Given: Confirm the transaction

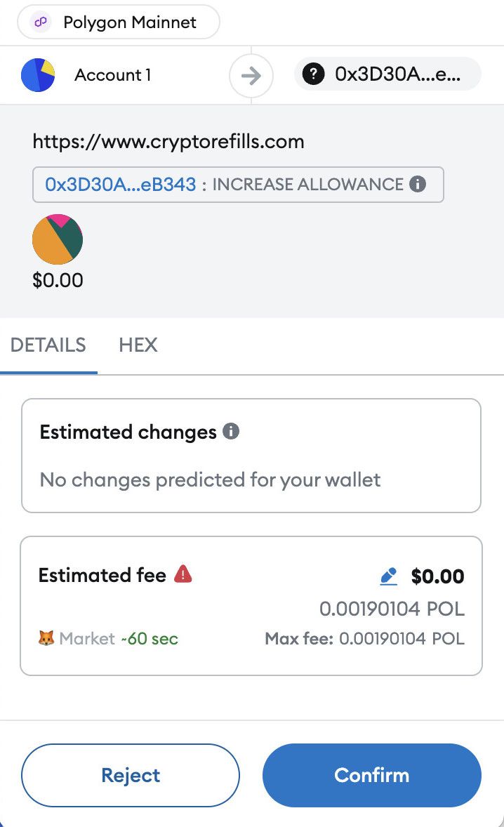Looking at the screenshot, I should (371, 775).
